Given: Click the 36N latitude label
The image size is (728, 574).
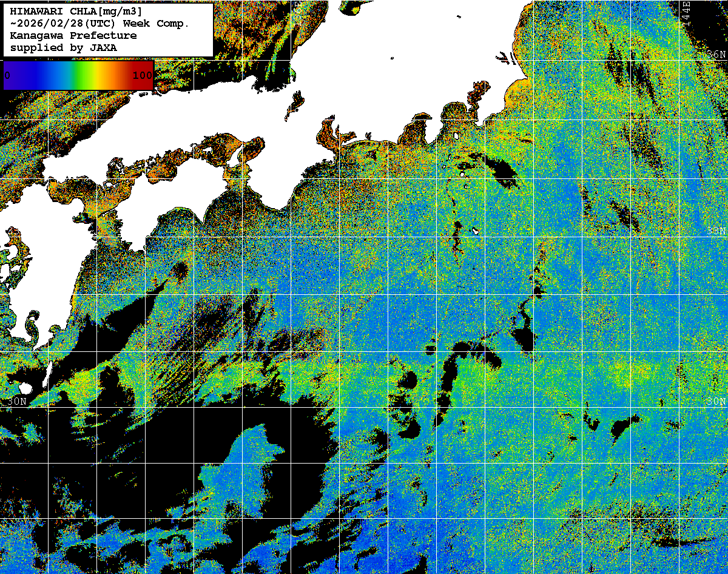Looking at the screenshot, I should point(716,55).
